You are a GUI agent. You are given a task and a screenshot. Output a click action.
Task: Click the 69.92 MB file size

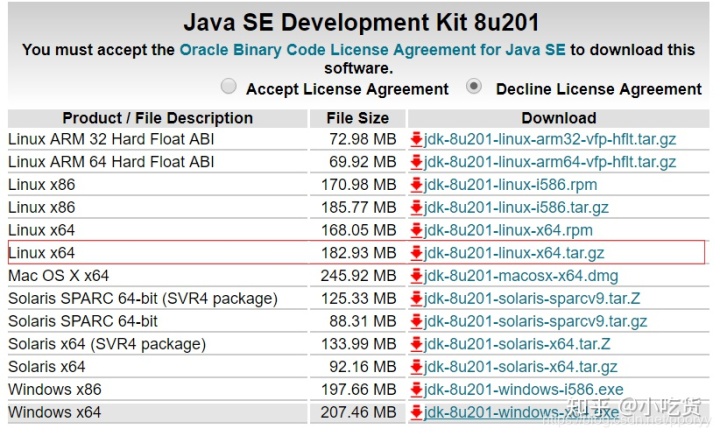[362, 162]
